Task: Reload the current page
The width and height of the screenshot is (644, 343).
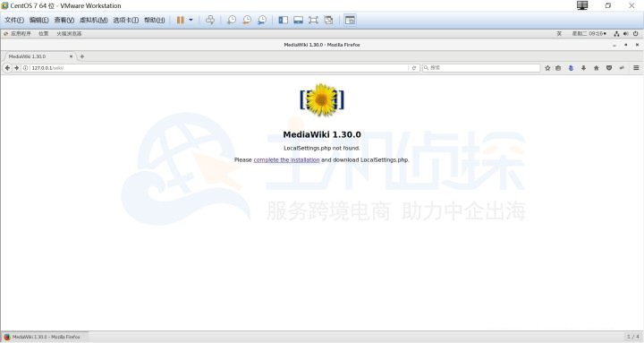Action: tap(414, 68)
